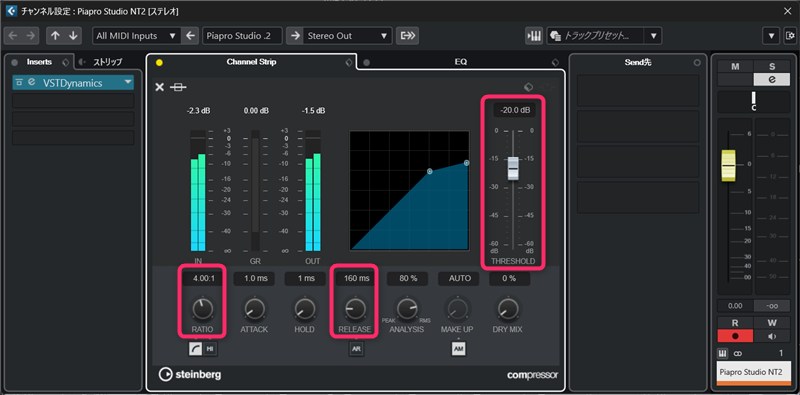Image resolution: width=800 pixels, height=395 pixels.
Task: Open the window layout setup icon
Action: 790,36
